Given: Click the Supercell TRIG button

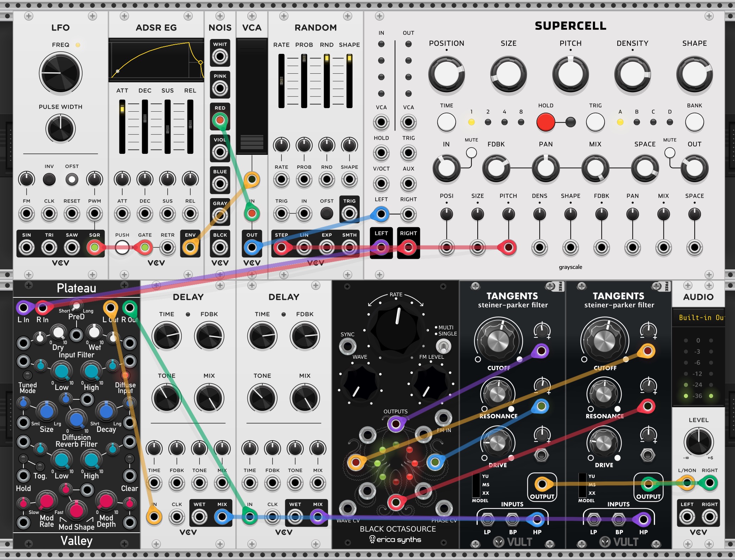Looking at the screenshot, I should click(595, 122).
